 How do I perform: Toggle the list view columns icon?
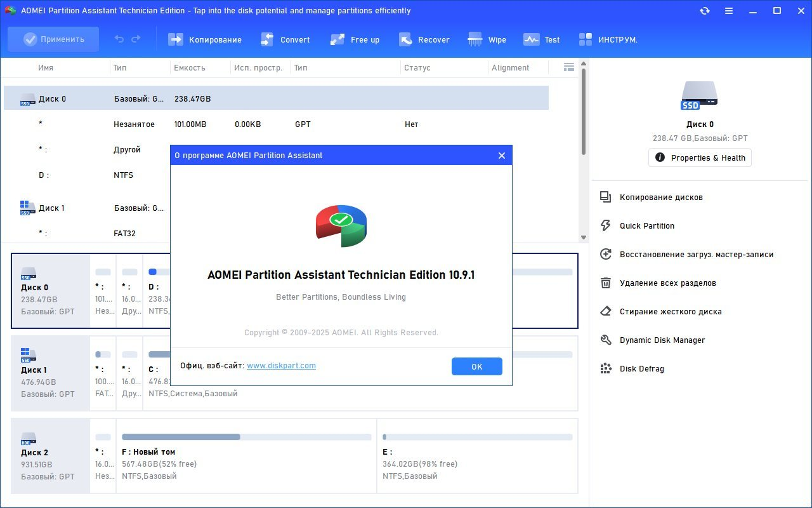pos(568,67)
